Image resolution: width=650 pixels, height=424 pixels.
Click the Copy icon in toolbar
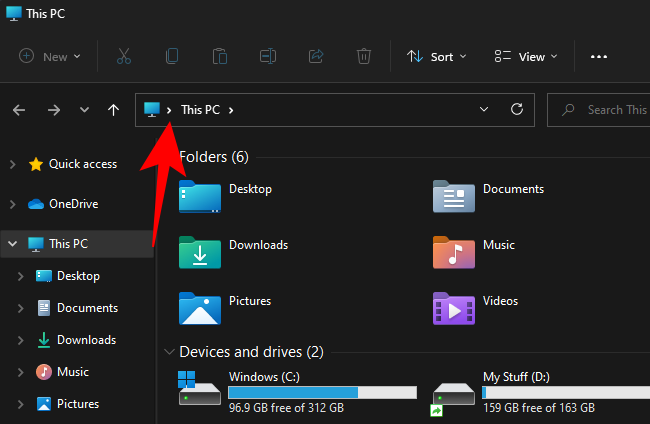point(172,57)
